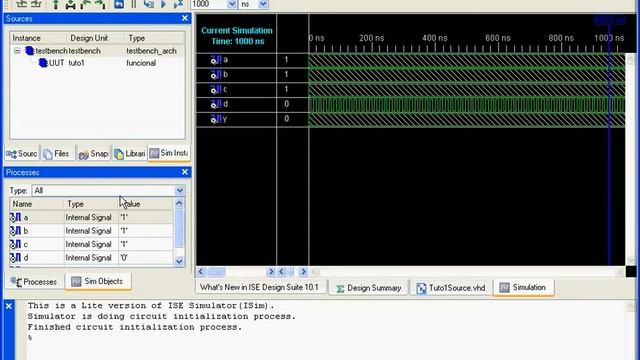Select signal b in Sim Objects list
Screen dimensions: 640x360
point(91,231)
